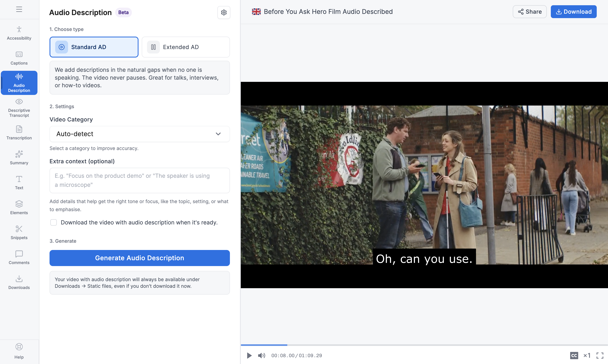Enable downloading the video when ready
The height and width of the screenshot is (364, 608).
click(x=54, y=222)
